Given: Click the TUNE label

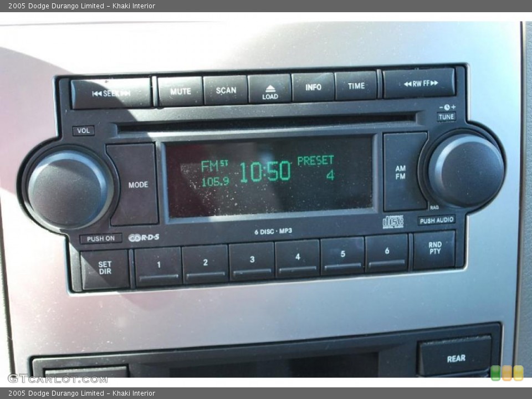Looking at the screenshot, I should click(446, 117).
